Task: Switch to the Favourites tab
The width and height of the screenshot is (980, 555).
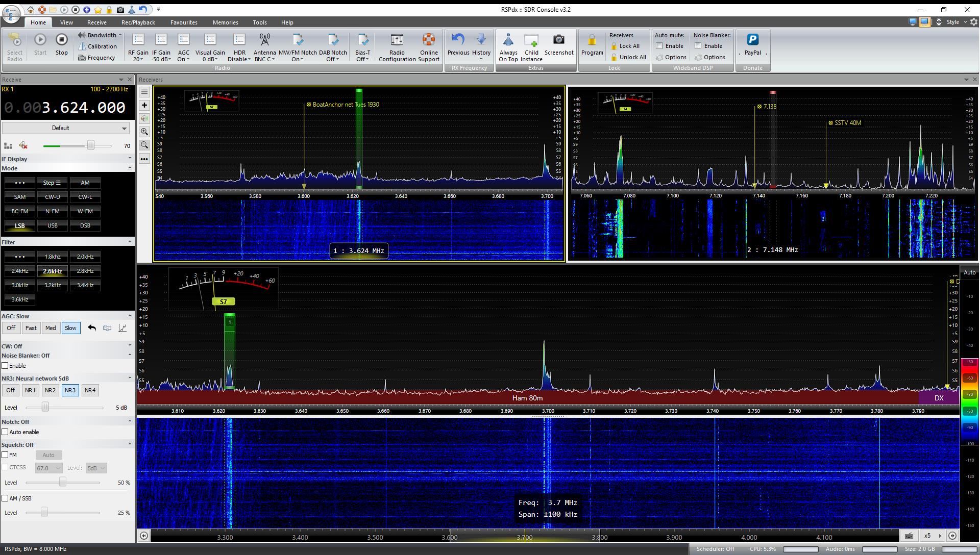Action: click(x=184, y=22)
